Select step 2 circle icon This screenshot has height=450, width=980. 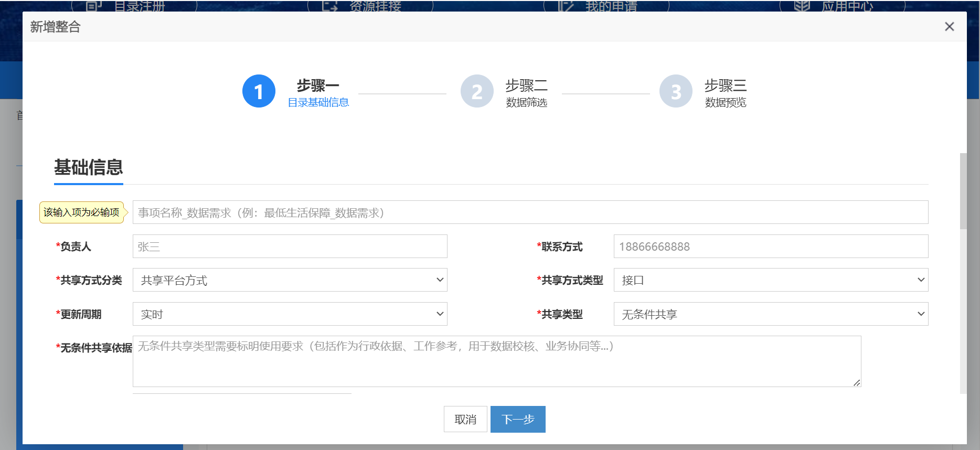(477, 91)
